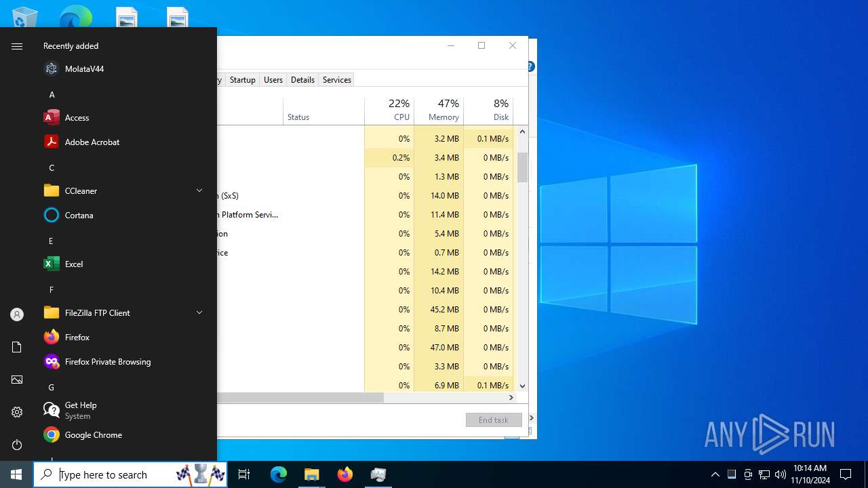Open Adobe Acrobat app
The image size is (868, 488).
(x=125, y=142)
